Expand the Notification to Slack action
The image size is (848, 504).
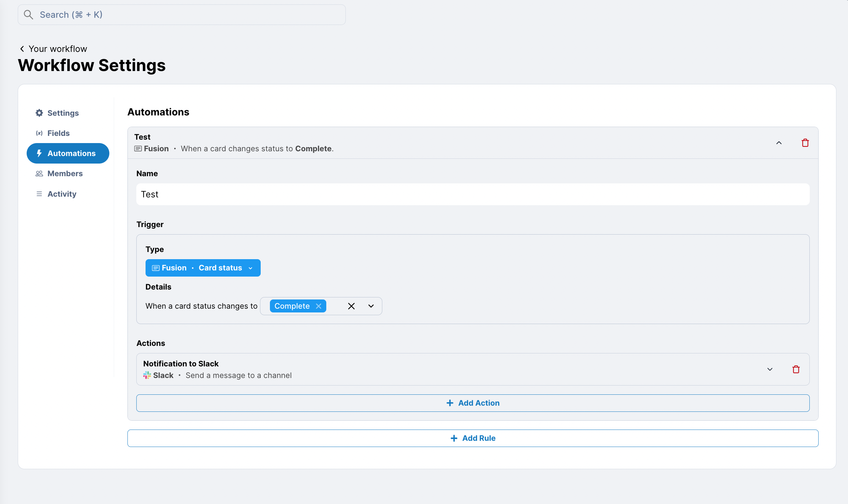770,369
